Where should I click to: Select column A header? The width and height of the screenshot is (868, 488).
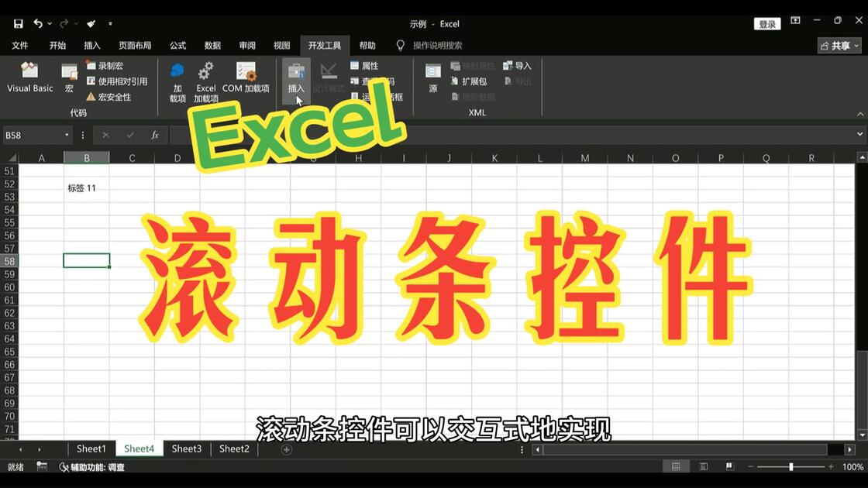(42, 158)
